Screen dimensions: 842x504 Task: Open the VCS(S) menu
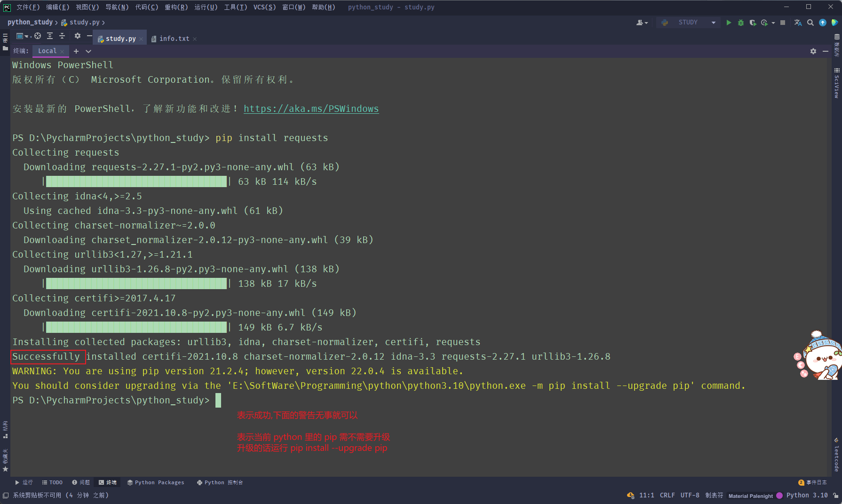264,7
